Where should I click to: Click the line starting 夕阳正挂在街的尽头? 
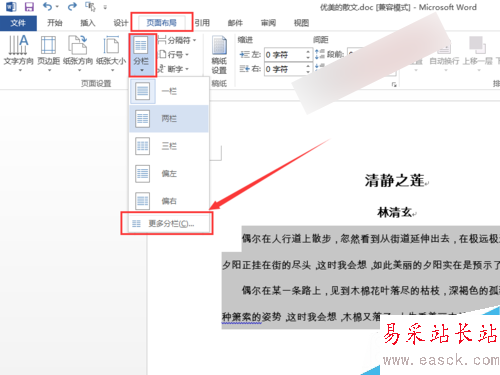(x=361, y=265)
